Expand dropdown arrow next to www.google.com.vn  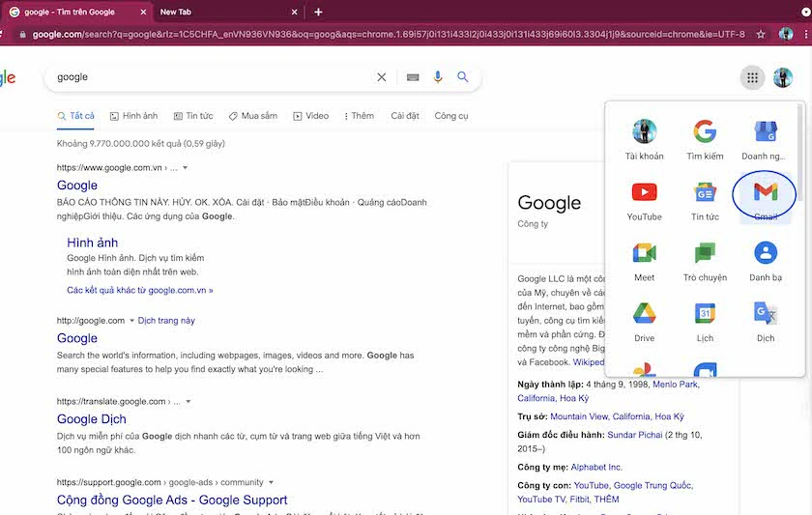[185, 168]
